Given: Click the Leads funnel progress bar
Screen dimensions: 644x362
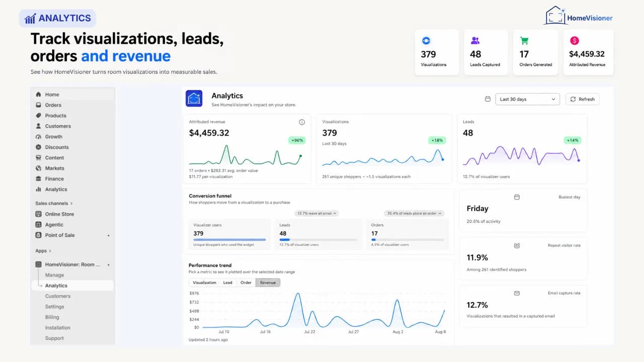Looking at the screenshot, I should 318,240.
